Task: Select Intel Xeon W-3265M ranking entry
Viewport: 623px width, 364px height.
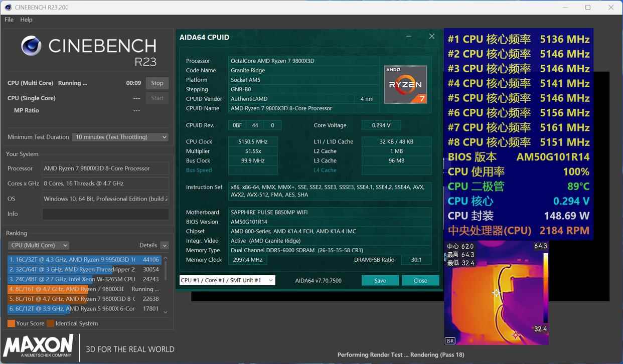Action: click(x=84, y=279)
